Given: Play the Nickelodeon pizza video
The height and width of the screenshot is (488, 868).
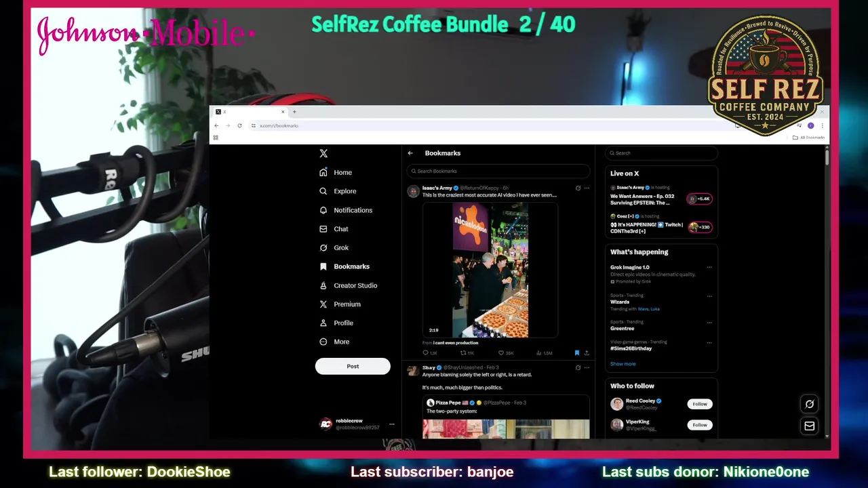Looking at the screenshot, I should pyautogui.click(x=490, y=270).
